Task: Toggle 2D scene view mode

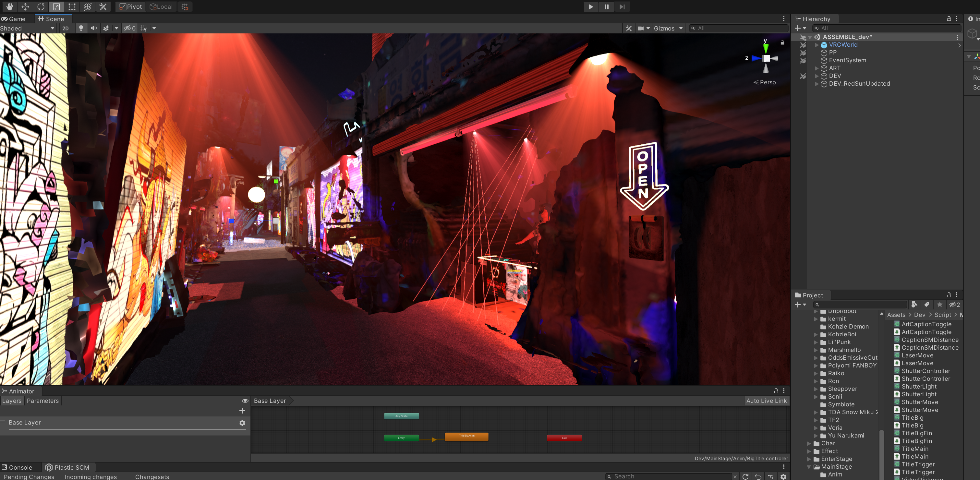Action: (66, 28)
